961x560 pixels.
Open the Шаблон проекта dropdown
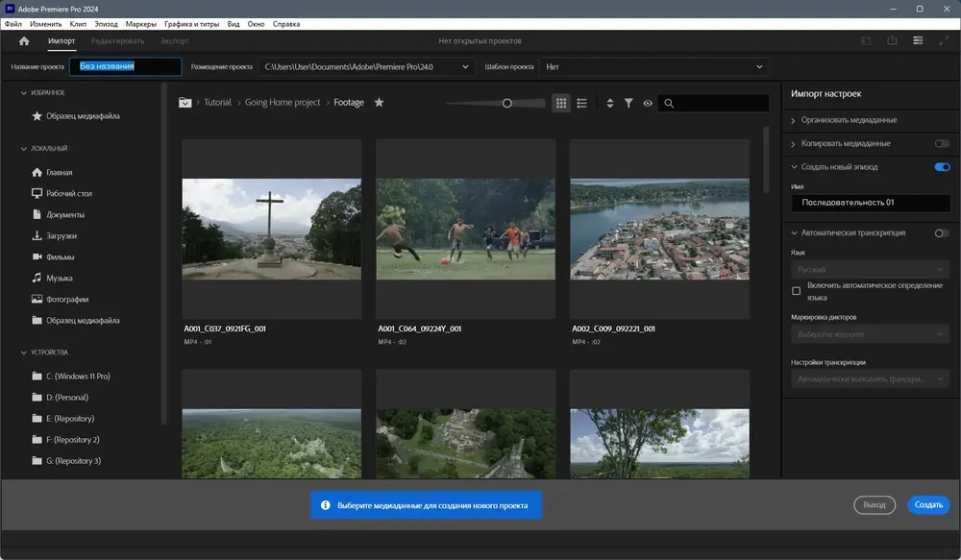coord(653,67)
